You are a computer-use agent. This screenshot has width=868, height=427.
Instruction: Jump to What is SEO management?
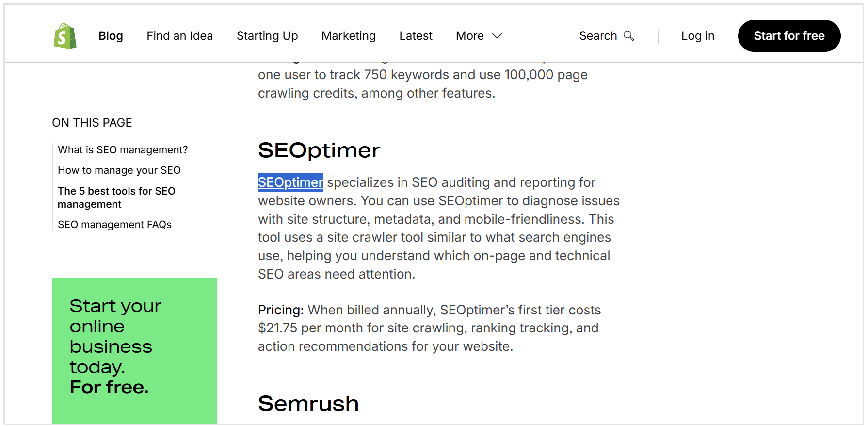(123, 150)
